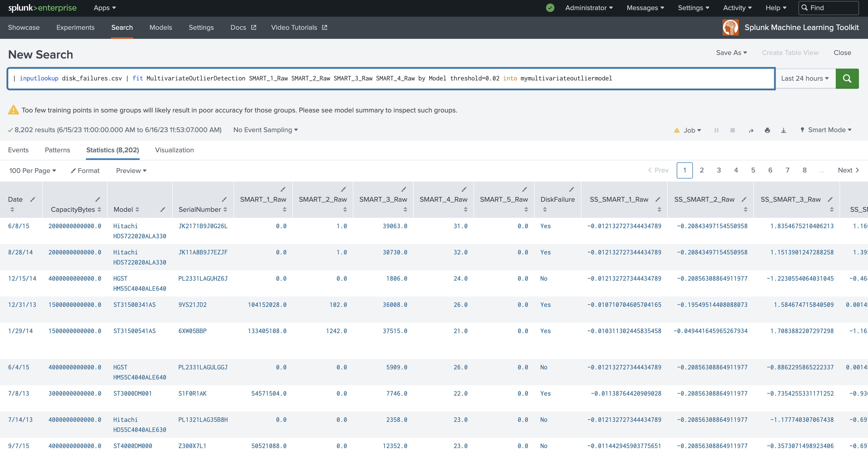The width and height of the screenshot is (868, 471).
Task: Open the Save As dropdown
Action: click(732, 53)
